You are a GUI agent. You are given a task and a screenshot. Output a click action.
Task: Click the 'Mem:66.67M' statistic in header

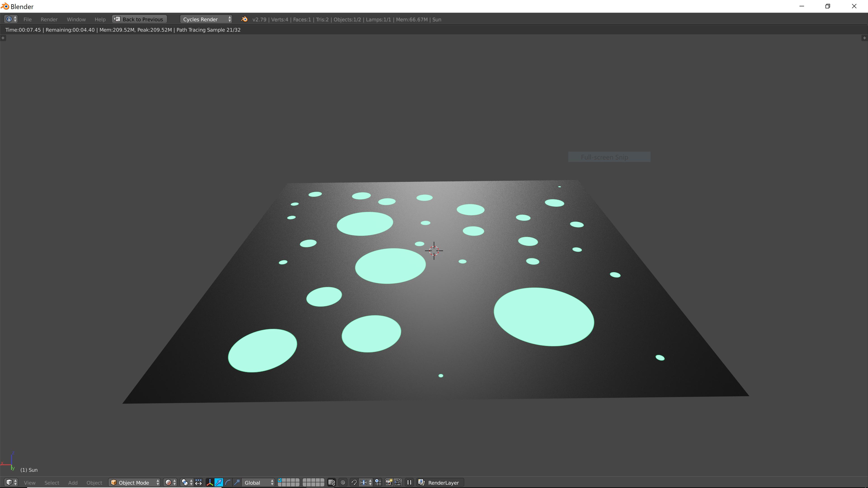[412, 19]
